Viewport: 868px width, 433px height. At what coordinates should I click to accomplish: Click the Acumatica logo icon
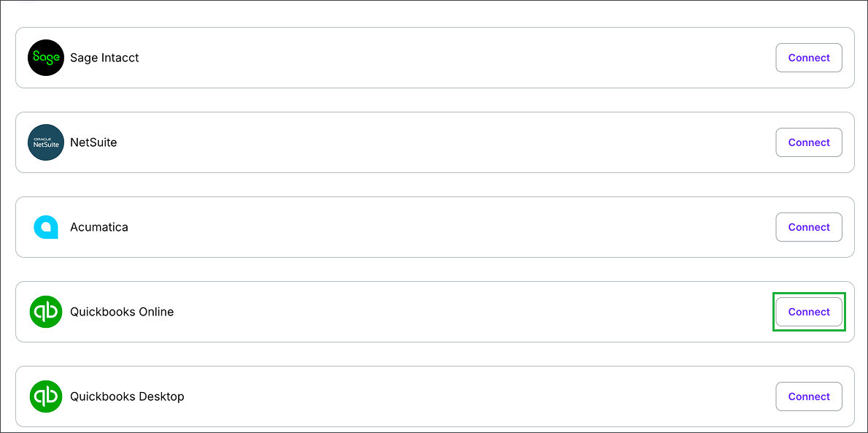coord(46,227)
